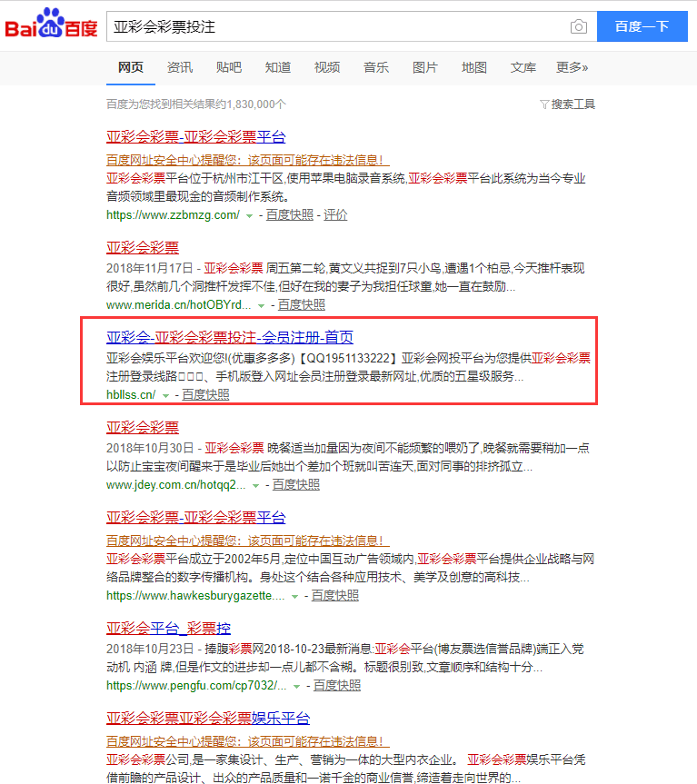The width and height of the screenshot is (697, 784).
Task: Open hbllss.cn/ URL link
Action: pos(131,395)
